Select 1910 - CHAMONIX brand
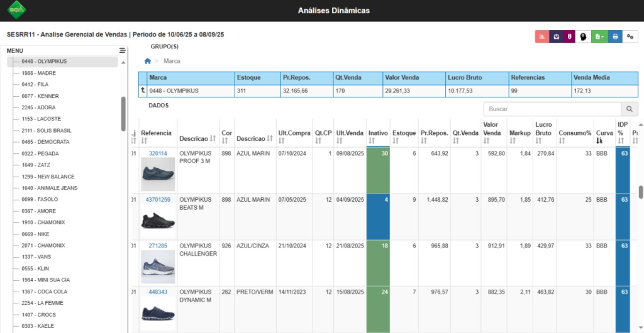The width and height of the screenshot is (644, 333). 43,222
